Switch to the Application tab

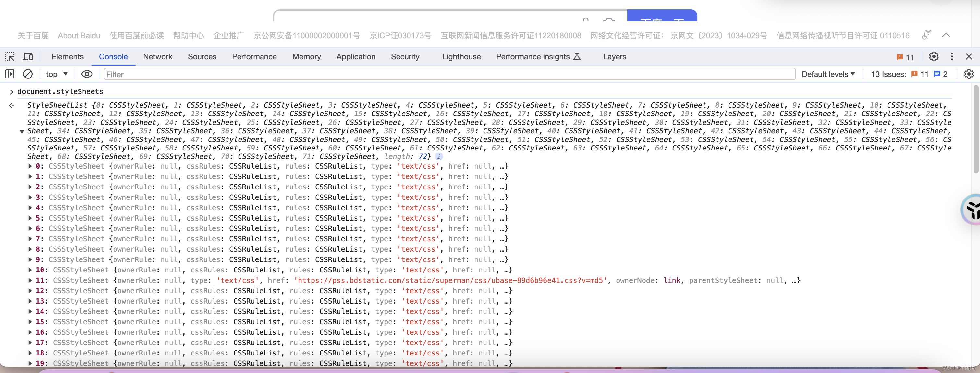pyautogui.click(x=356, y=57)
